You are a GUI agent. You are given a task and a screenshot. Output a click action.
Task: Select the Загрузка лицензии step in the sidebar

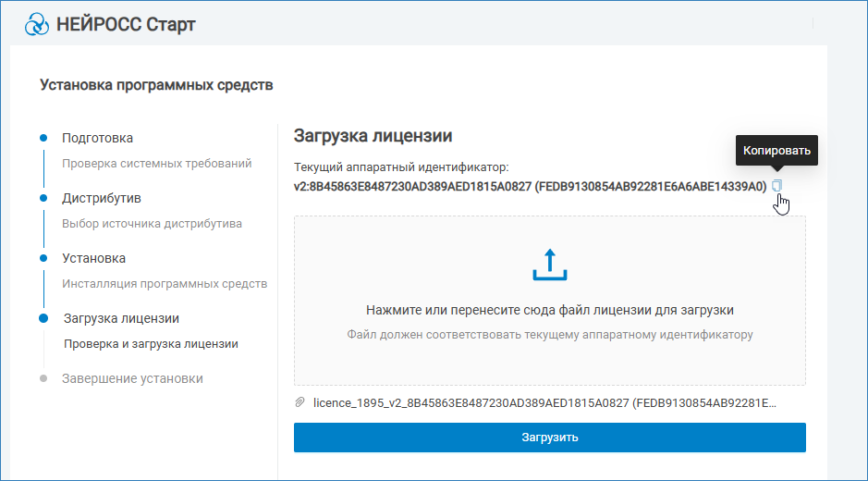(x=121, y=318)
